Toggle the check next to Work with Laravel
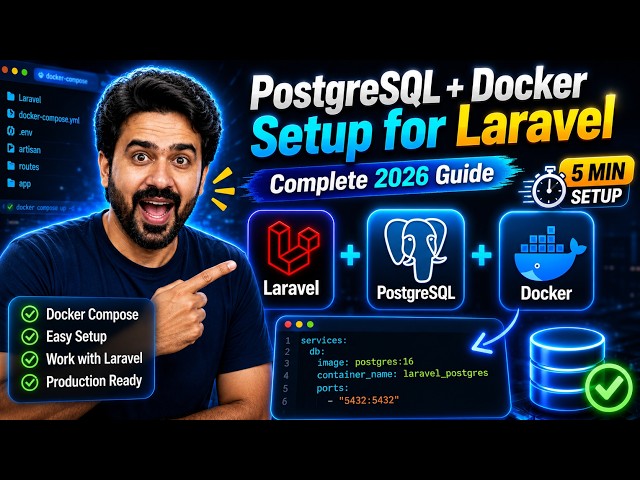Screen dimensions: 640x480 tap(29, 359)
